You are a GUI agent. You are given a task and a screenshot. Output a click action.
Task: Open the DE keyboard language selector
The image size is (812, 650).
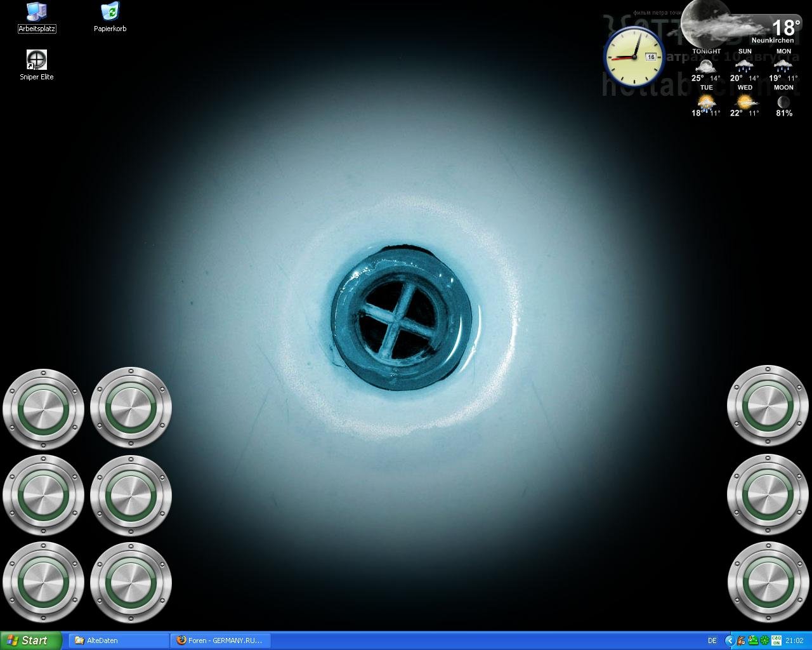(712, 640)
